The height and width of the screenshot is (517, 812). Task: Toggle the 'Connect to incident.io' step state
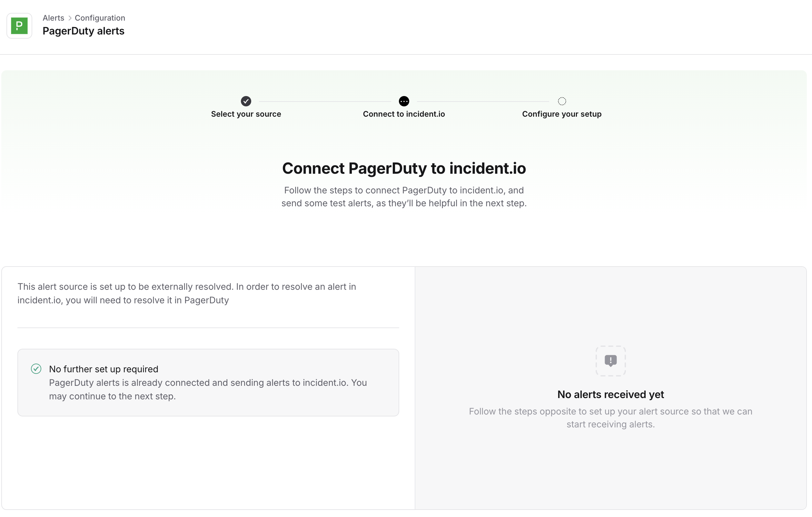point(404,101)
